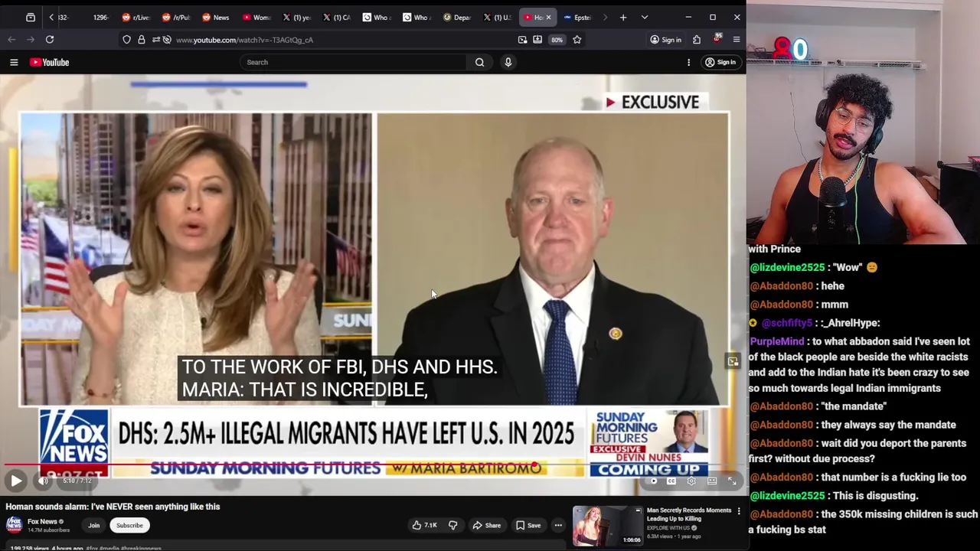Go to the YouTube home logo

tap(50, 62)
